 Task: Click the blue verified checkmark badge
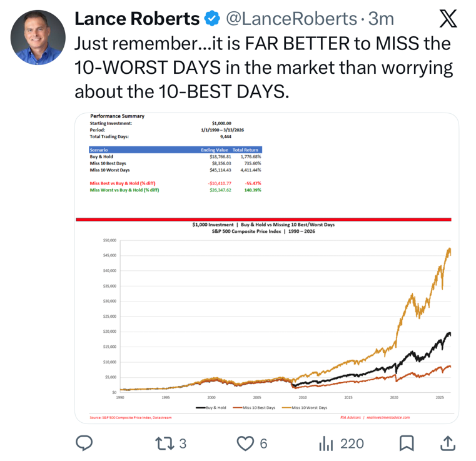tap(213, 19)
